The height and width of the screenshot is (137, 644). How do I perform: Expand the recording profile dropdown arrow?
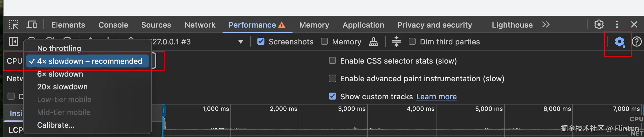tap(240, 42)
